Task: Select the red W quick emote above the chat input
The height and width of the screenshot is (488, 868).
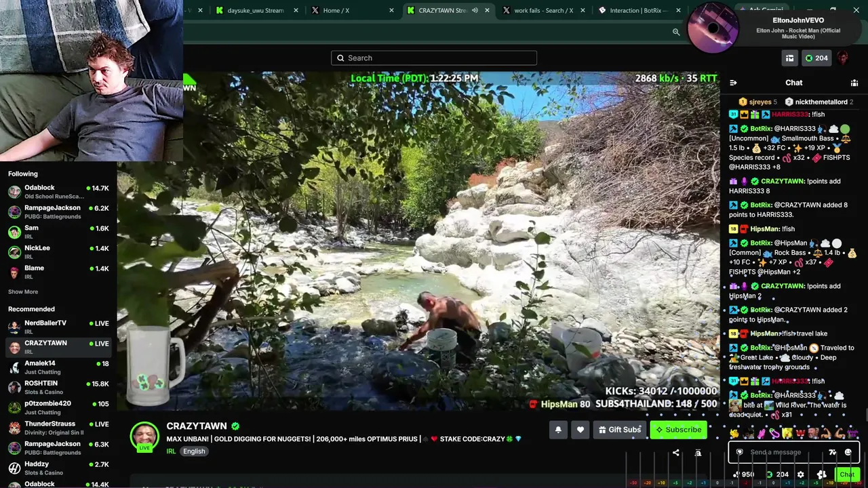Action: coord(800,432)
